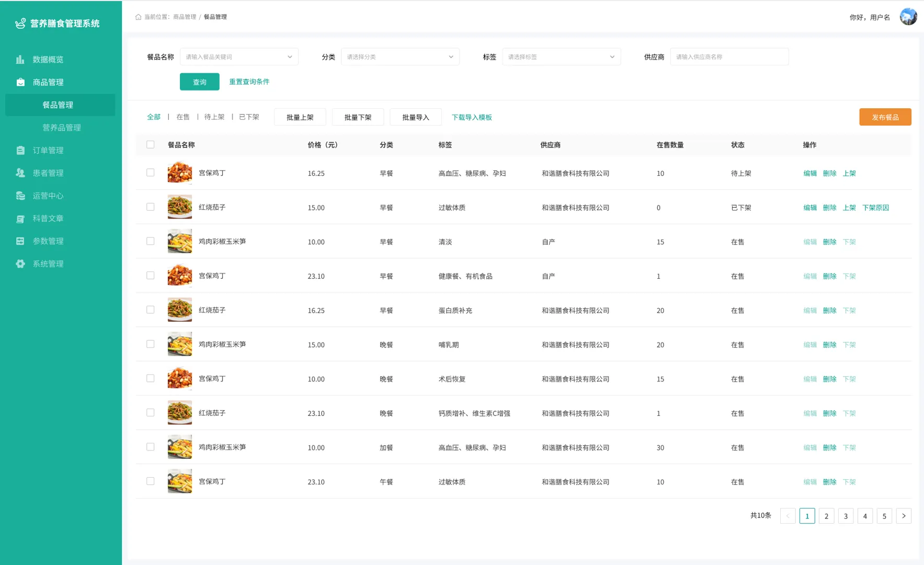
Task: Click the 参数管理 icon
Action: tap(20, 241)
